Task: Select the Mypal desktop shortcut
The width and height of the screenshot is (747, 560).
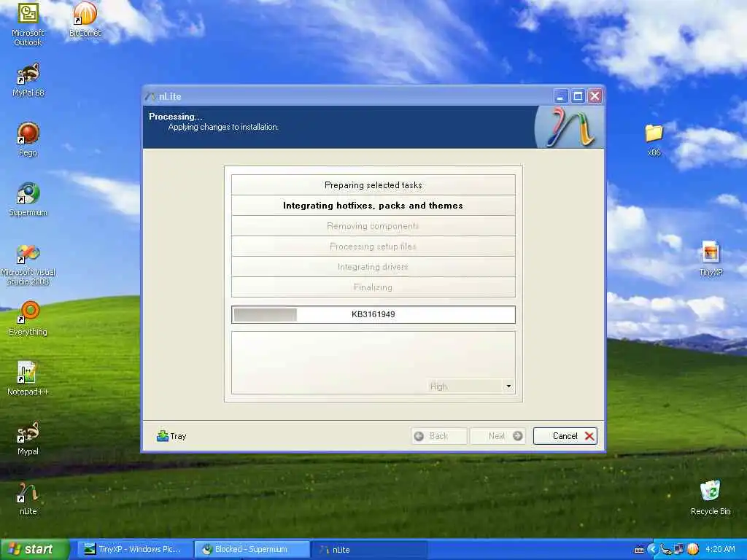Action: tap(28, 438)
